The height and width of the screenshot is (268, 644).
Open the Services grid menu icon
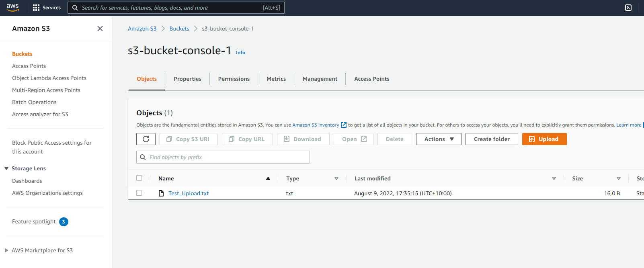36,8
